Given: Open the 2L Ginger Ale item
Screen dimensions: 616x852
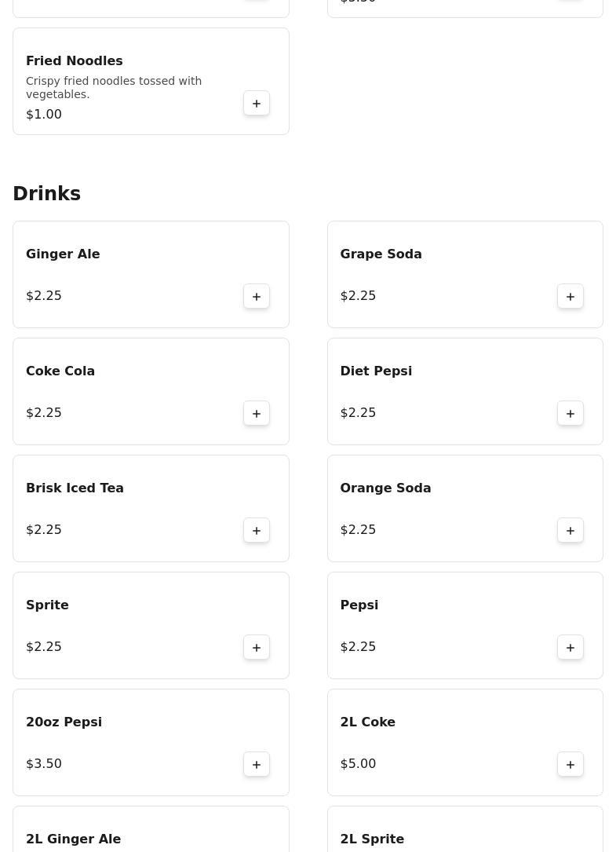Looking at the screenshot, I should [x=151, y=829].
